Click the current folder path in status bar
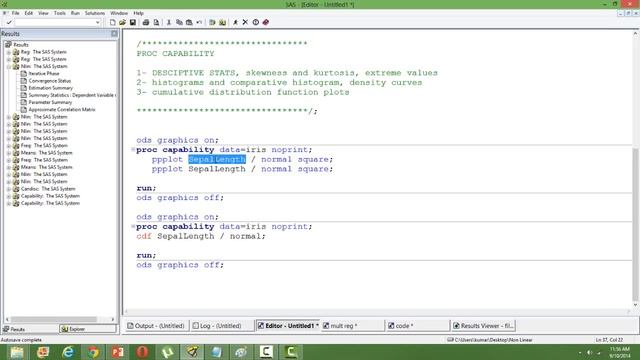 (x=490, y=340)
